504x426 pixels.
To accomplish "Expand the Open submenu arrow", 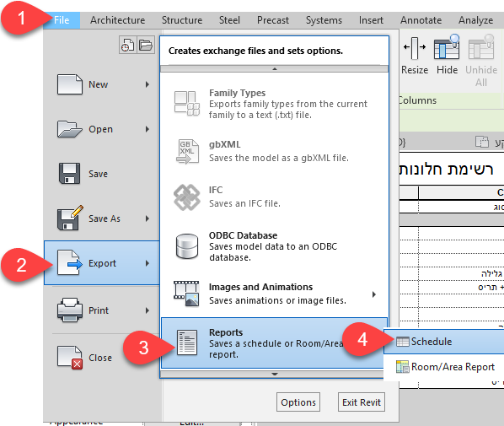I will (147, 129).
